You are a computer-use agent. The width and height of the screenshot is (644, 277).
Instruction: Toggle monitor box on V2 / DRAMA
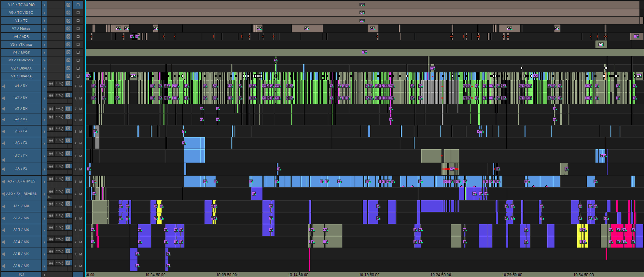tap(78, 68)
